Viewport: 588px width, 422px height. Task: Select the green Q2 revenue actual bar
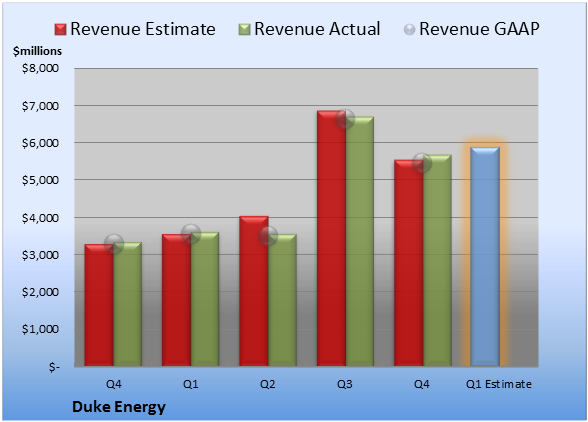point(282,300)
